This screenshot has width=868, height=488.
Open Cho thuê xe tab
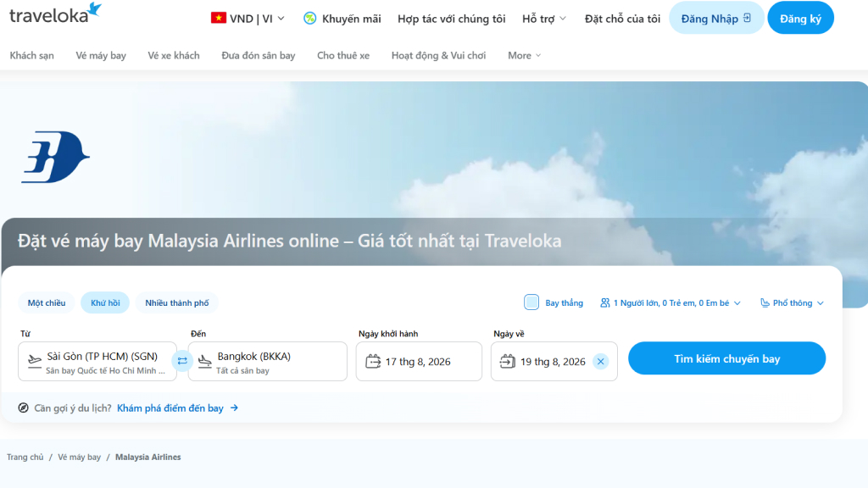[343, 55]
